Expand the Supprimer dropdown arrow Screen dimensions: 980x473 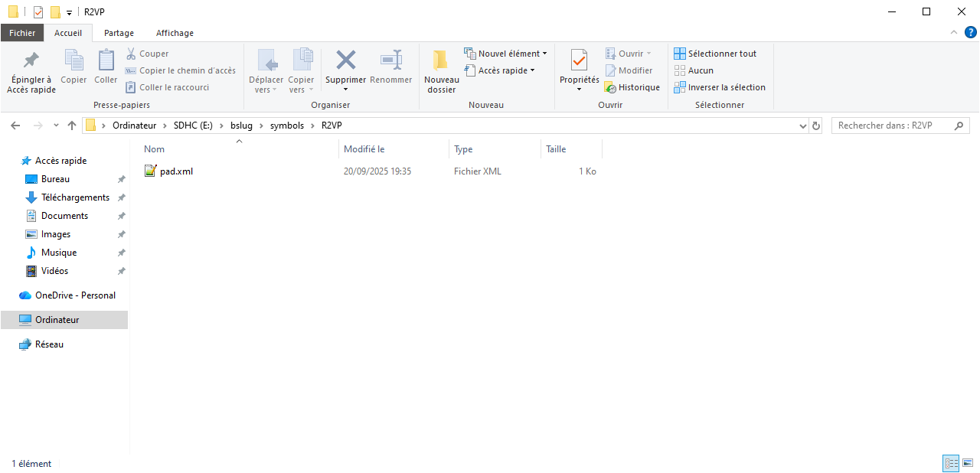pos(346,90)
